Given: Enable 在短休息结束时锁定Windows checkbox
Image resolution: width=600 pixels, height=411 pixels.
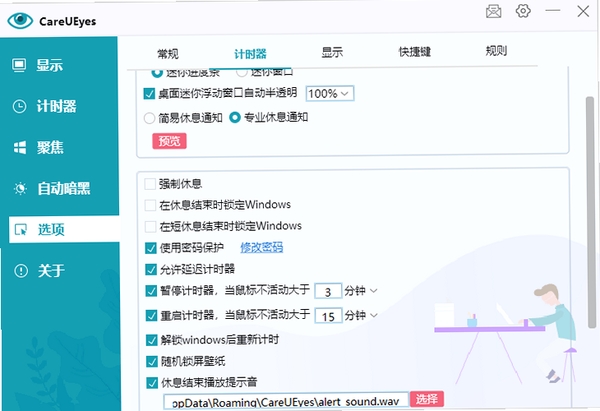Looking at the screenshot, I should (x=150, y=227).
